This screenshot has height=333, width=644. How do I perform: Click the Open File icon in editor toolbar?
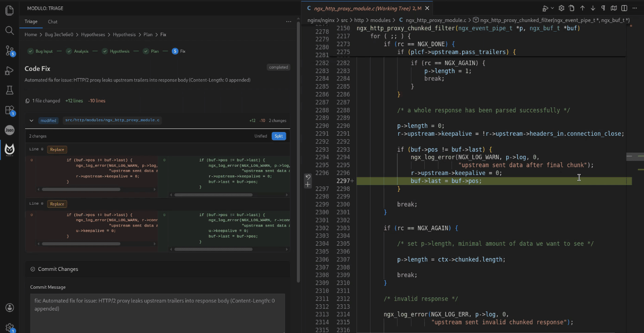click(572, 8)
